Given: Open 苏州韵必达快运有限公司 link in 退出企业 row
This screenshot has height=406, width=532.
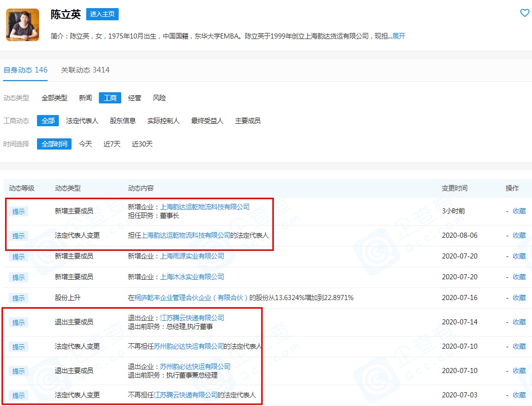Looking at the screenshot, I should click(x=195, y=366).
